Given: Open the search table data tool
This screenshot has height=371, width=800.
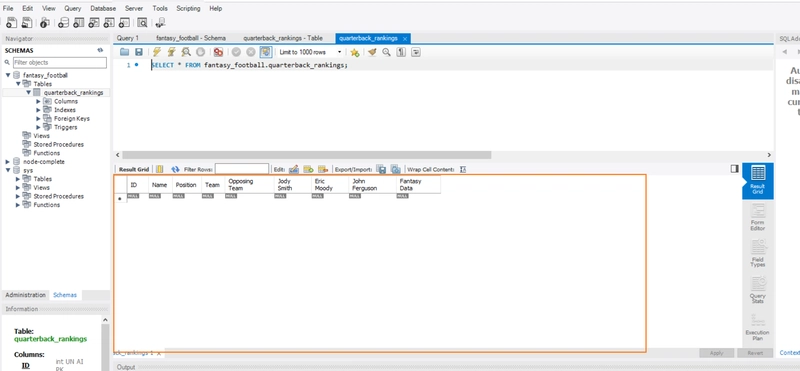Looking at the screenshot, I should click(142, 22).
